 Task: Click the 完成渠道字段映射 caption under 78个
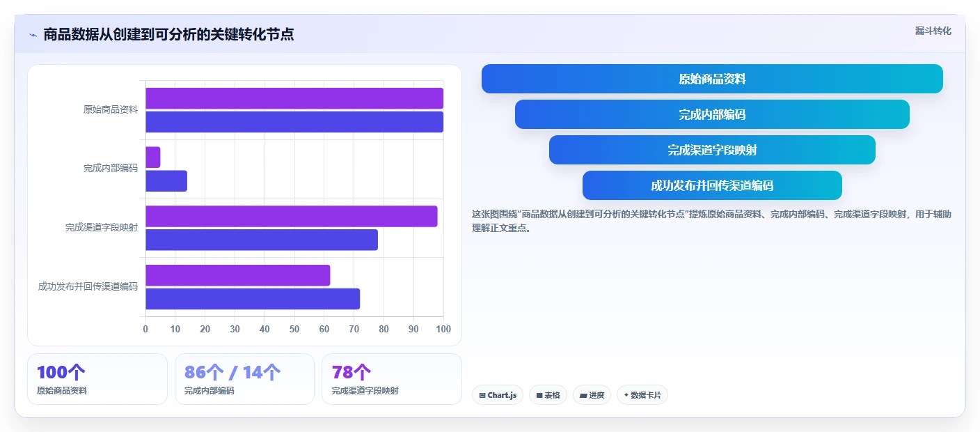[x=365, y=391]
